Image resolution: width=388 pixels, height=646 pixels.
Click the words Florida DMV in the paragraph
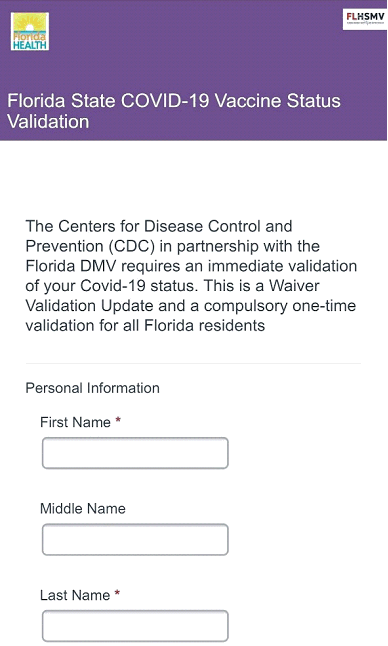(x=71, y=266)
